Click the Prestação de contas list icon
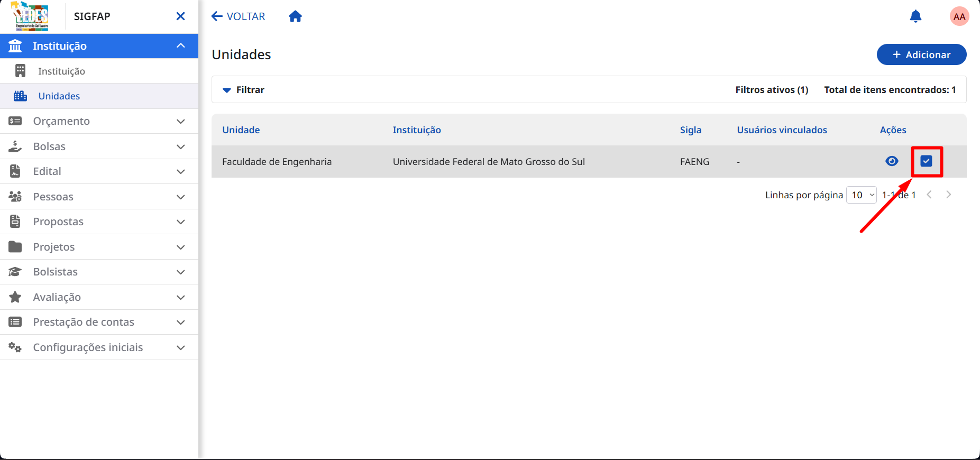This screenshot has height=460, width=980. pyautogui.click(x=15, y=322)
